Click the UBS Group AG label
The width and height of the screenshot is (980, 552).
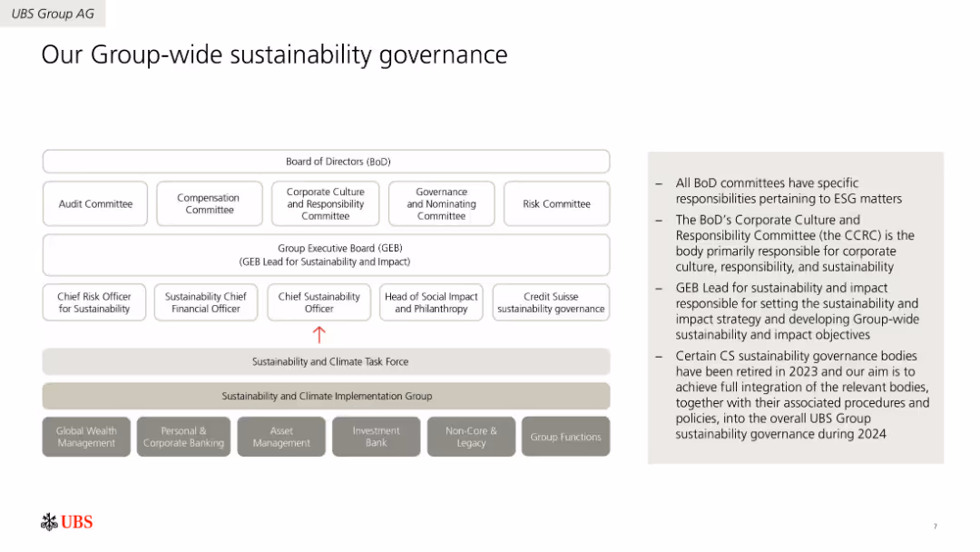53,14
